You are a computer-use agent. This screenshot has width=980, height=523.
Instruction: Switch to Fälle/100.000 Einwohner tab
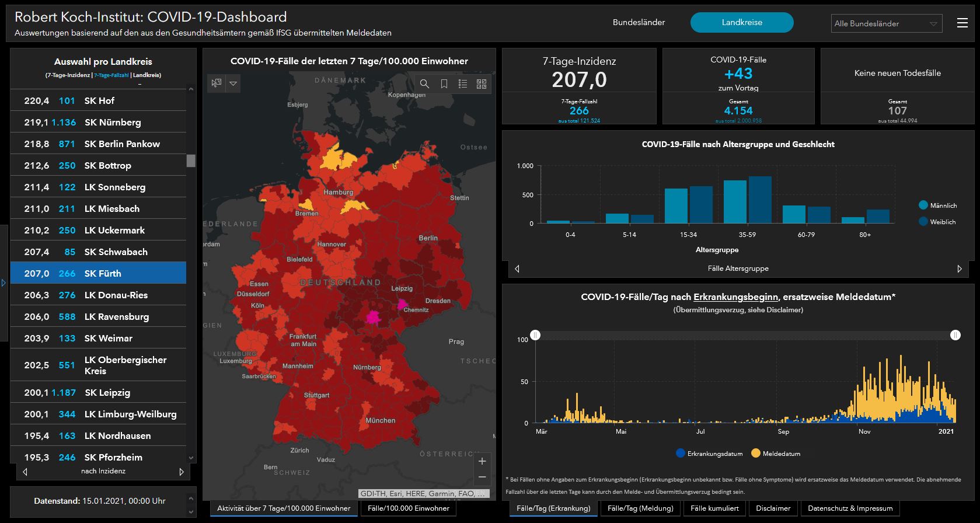point(409,508)
